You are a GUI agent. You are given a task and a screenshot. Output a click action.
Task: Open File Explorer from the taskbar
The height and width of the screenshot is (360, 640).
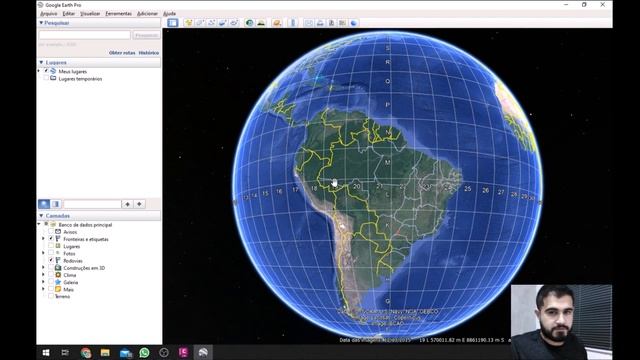[x=105, y=353]
